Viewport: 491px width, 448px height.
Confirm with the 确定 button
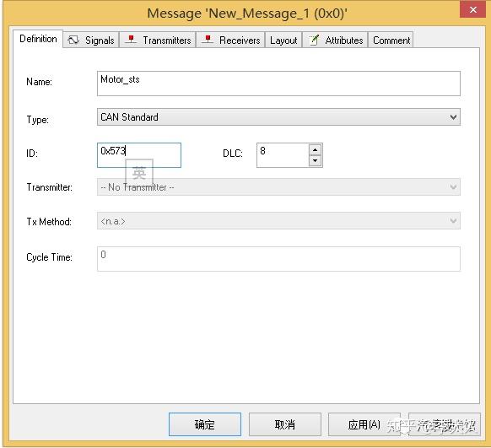(x=205, y=424)
